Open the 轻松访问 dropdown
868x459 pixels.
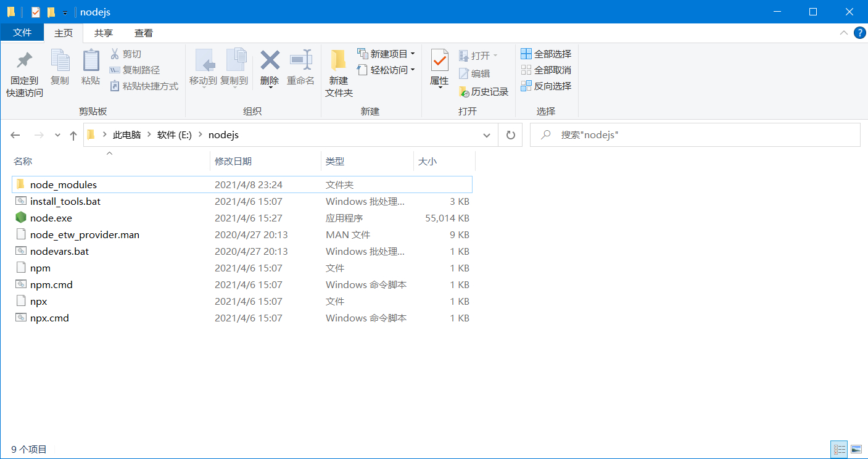386,70
